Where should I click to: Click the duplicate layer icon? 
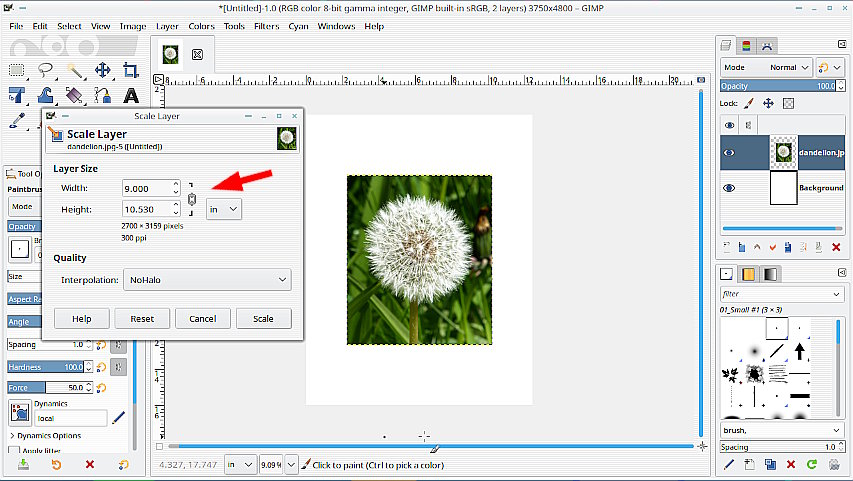[788, 248]
